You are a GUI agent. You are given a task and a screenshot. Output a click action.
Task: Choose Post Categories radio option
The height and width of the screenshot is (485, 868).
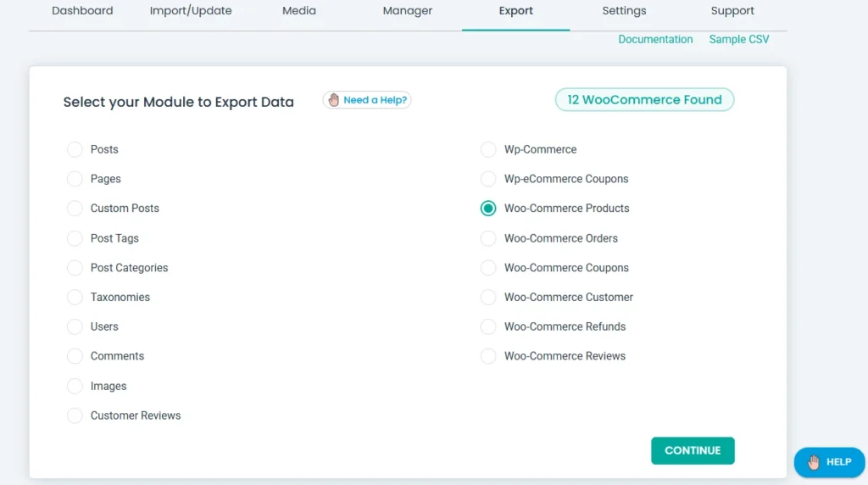75,267
